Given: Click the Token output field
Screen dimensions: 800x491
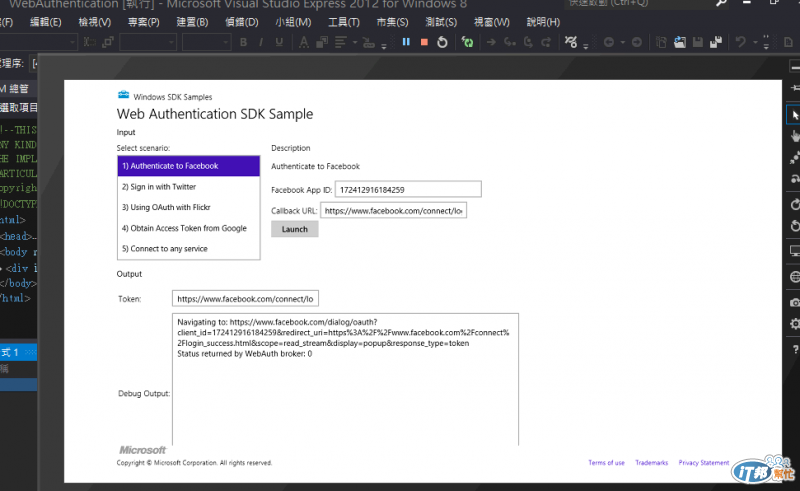Looking at the screenshot, I should tap(245, 299).
